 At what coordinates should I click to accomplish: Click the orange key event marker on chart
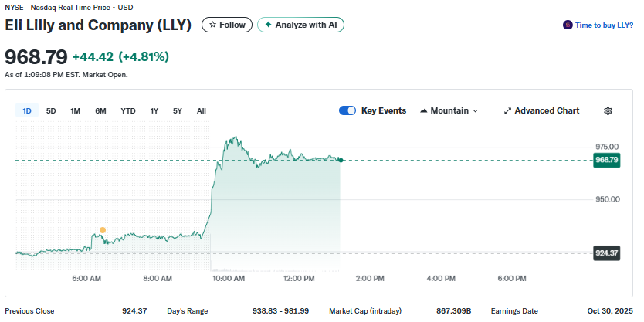(102, 230)
